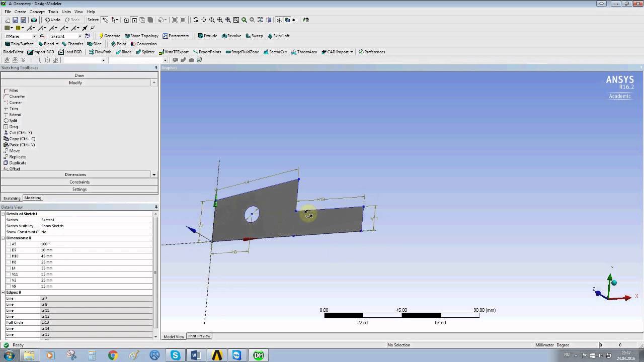Click VistaTFExport
The height and width of the screenshot is (362, 644).
click(x=174, y=52)
